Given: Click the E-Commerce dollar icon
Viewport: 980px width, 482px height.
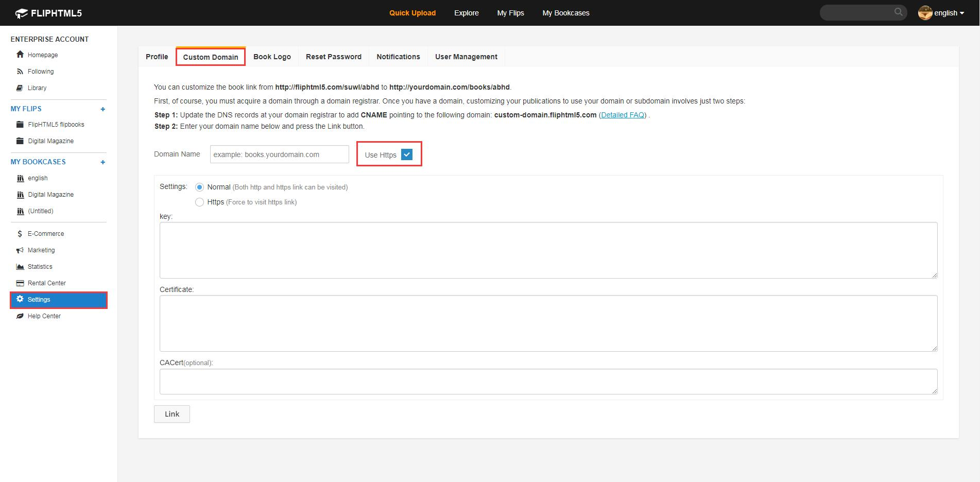Looking at the screenshot, I should (x=20, y=234).
